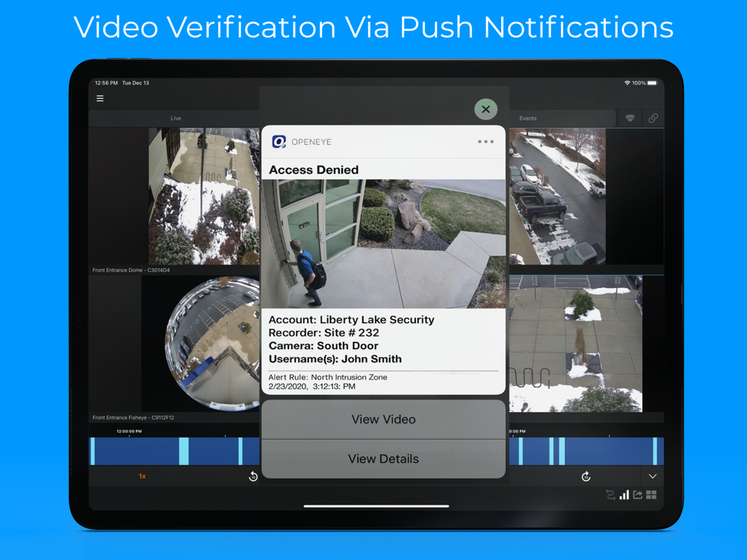Open the camera dome icon panel
This screenshot has width=747, height=560.
pos(630,118)
